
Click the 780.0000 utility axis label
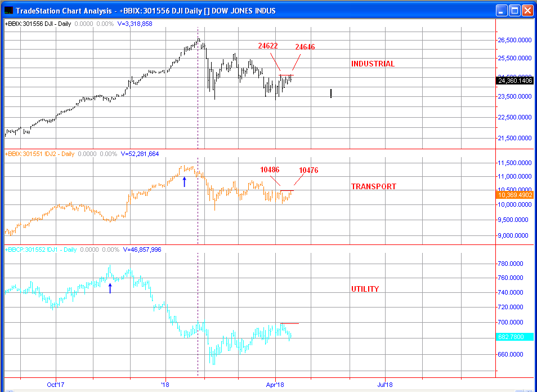[511, 264]
